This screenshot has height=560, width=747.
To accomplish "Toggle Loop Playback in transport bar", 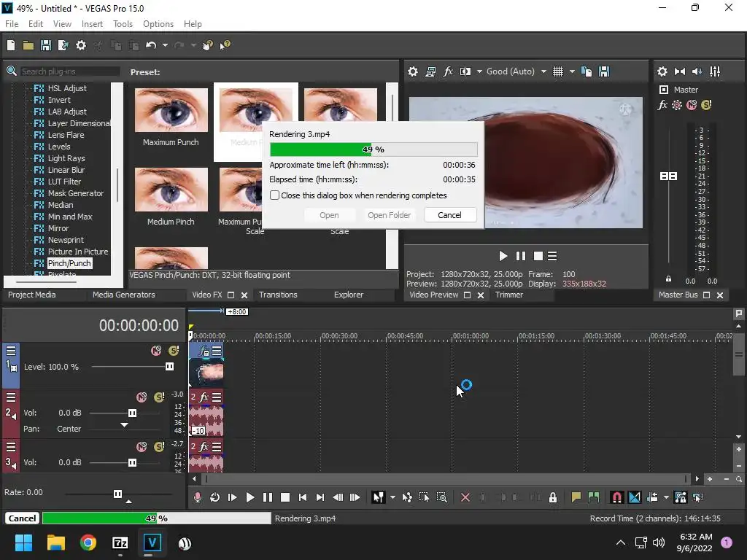I will coord(215,497).
